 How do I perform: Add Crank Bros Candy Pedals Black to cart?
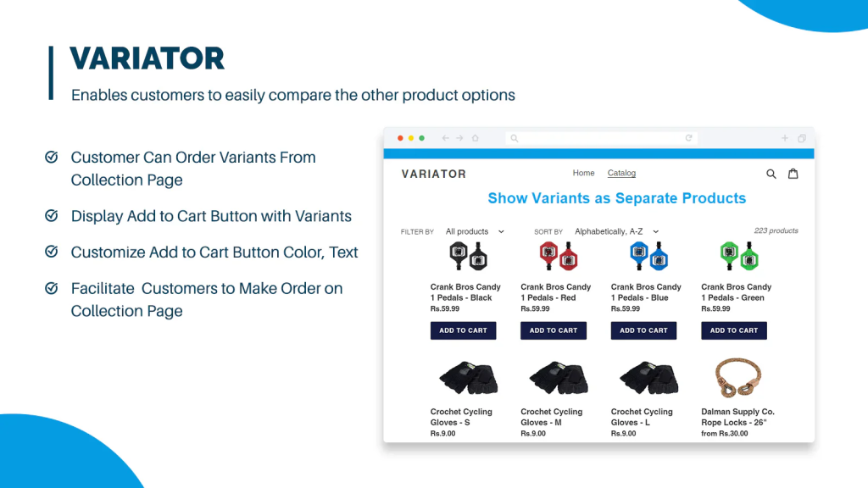click(x=464, y=330)
